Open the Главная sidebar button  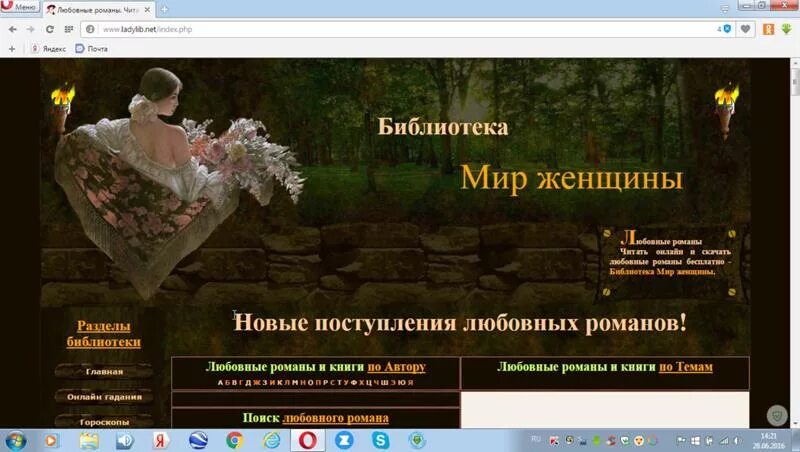tap(104, 371)
